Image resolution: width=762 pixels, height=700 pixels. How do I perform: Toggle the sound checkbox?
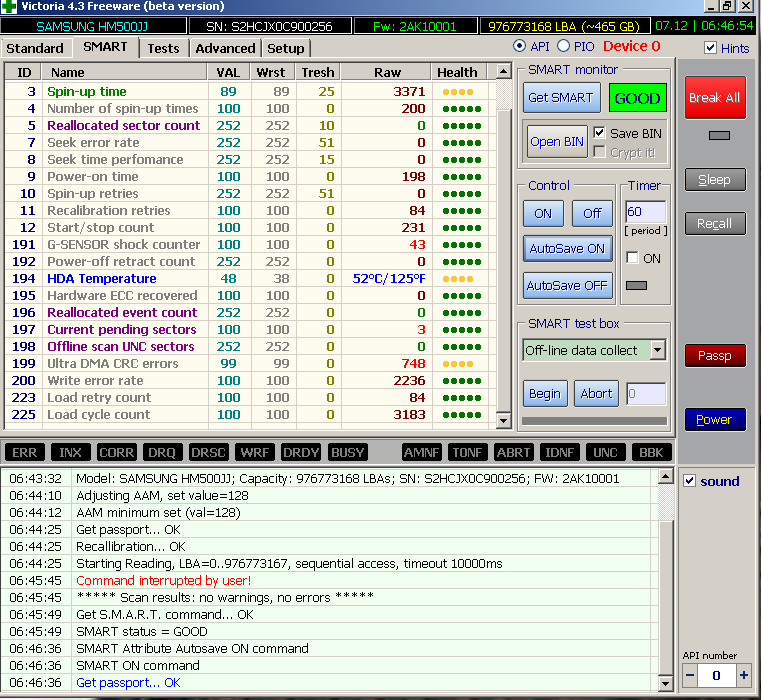[x=689, y=481]
